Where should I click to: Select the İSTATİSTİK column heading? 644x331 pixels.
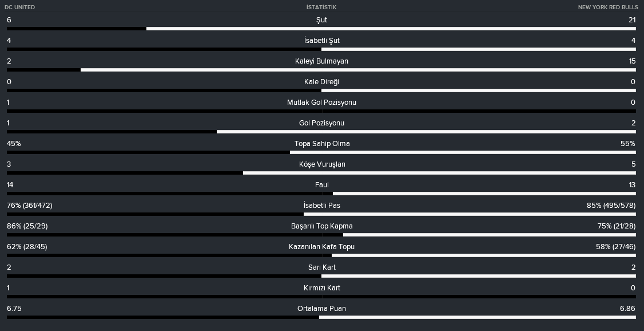click(x=321, y=7)
